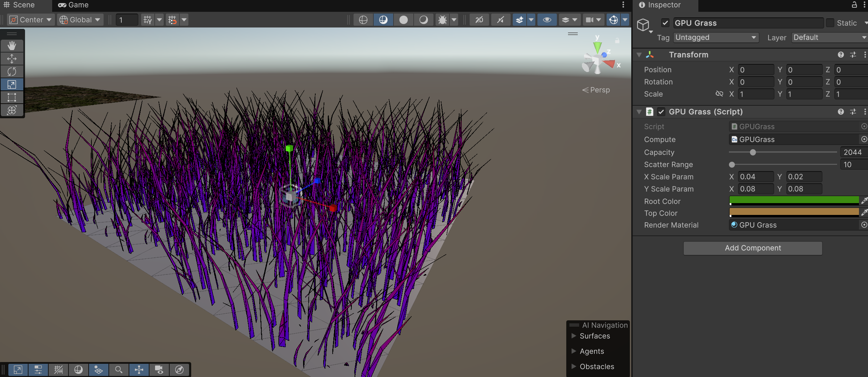The width and height of the screenshot is (868, 377).
Task: Enable the Static checkbox
Action: (830, 23)
